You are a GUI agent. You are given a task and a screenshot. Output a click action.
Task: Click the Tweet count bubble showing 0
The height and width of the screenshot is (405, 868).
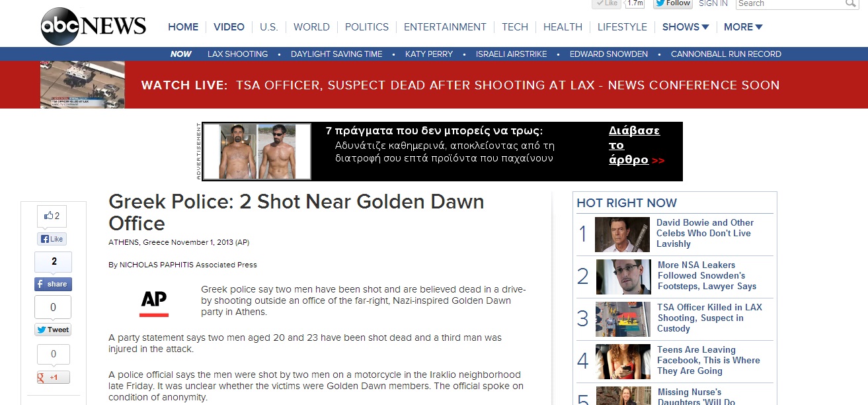(x=54, y=307)
